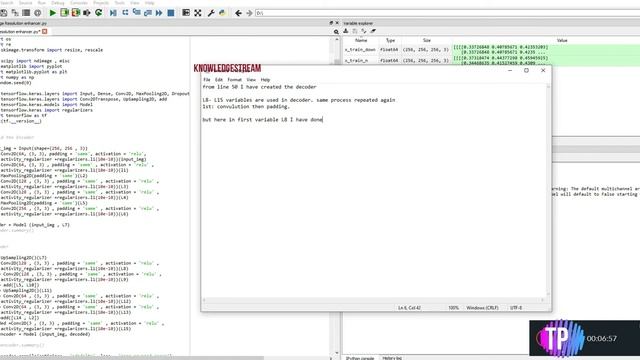The width and height of the screenshot is (640, 360).
Task: Open the Edit menu in Notepad
Action: [x=219, y=80]
